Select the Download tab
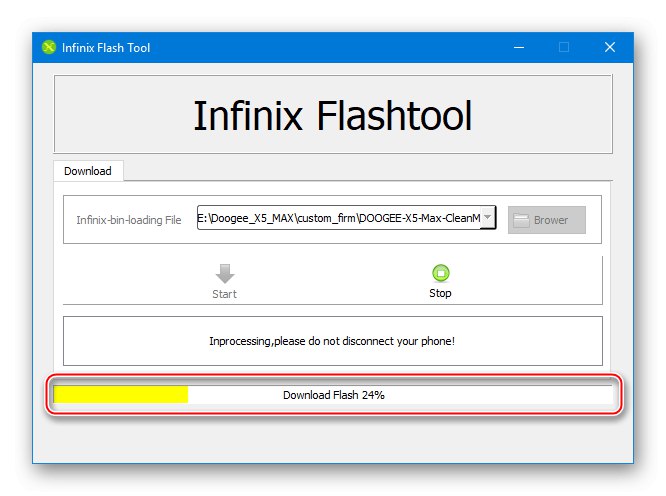The height and width of the screenshot is (496, 666). point(88,171)
